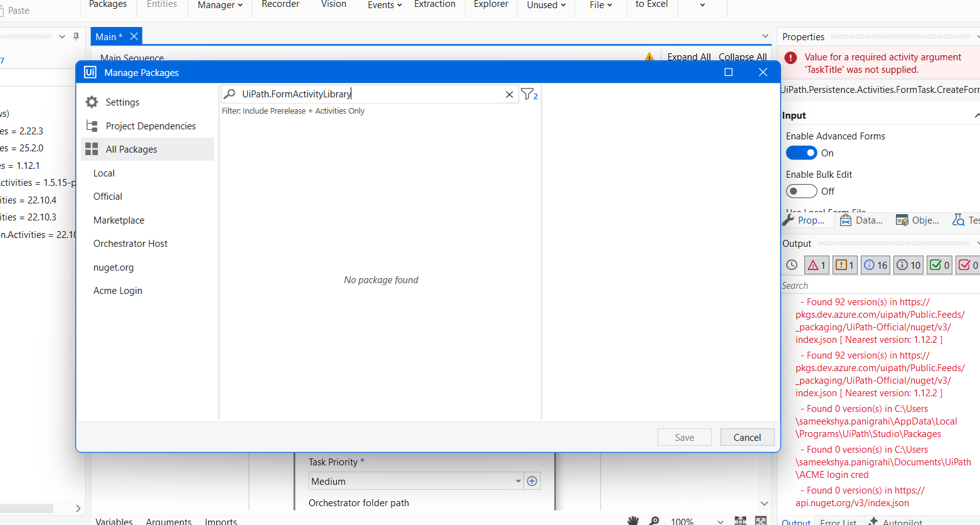The image size is (980, 525).
Task: Turn off Enable Advanced Forms
Action: [801, 153]
